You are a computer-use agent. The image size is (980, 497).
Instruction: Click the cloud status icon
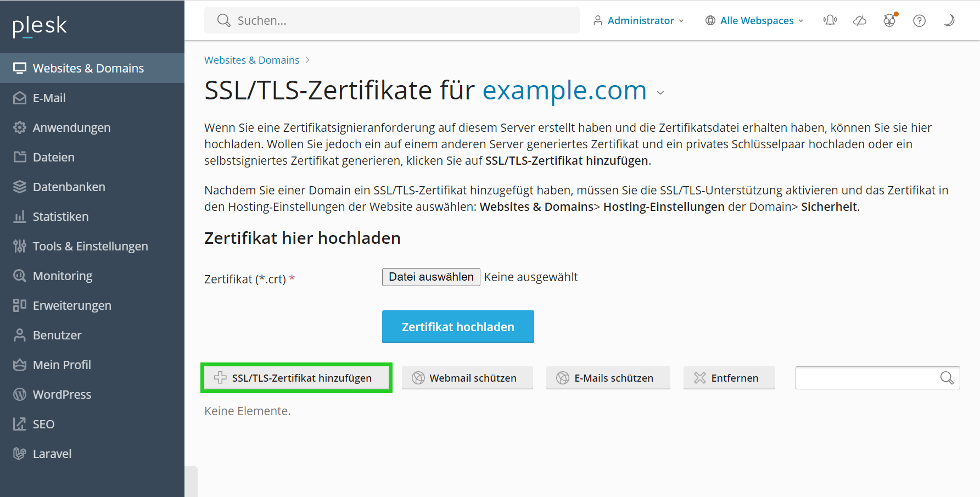(x=860, y=20)
